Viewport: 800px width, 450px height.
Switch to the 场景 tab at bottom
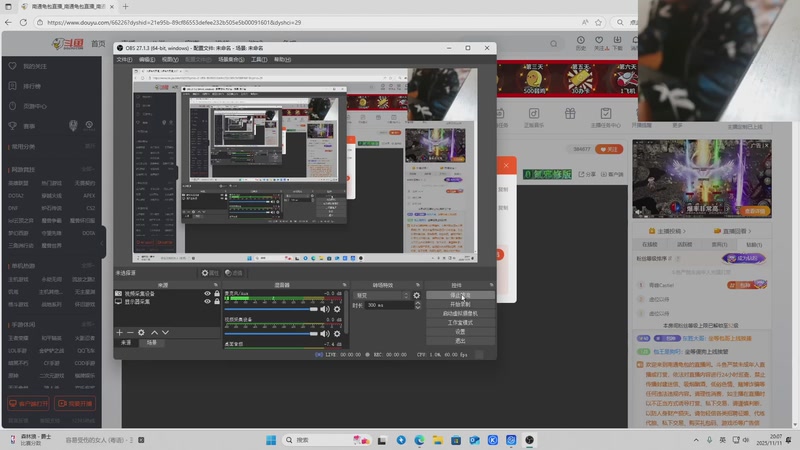click(152, 343)
